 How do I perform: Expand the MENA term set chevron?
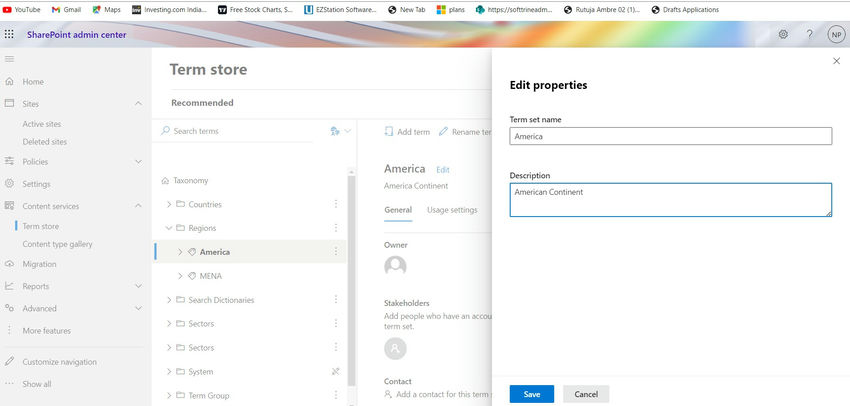(x=181, y=276)
